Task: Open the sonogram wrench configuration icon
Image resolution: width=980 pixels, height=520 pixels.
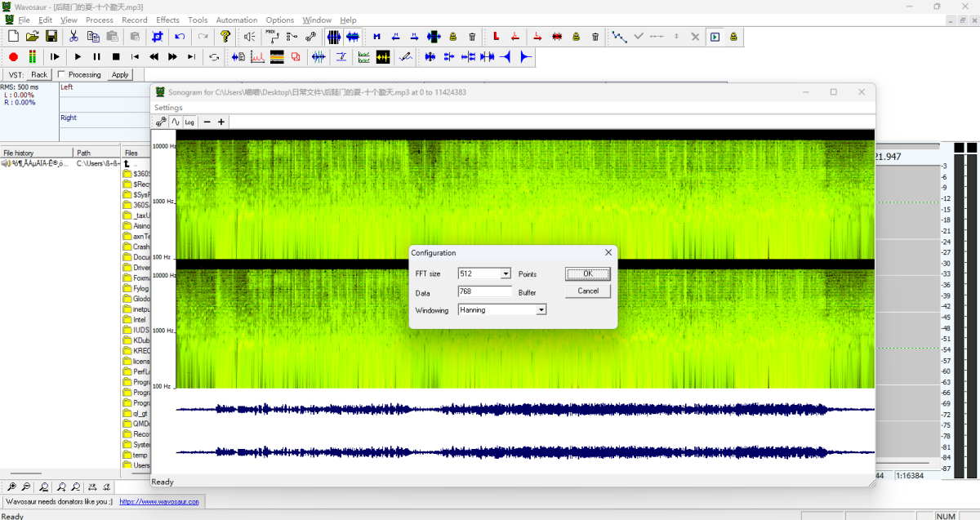Action: pos(161,122)
